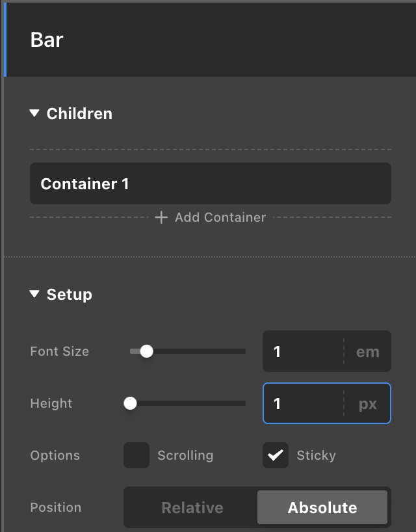Click the plus icon beside Add Container
416x532 pixels.
tap(162, 217)
